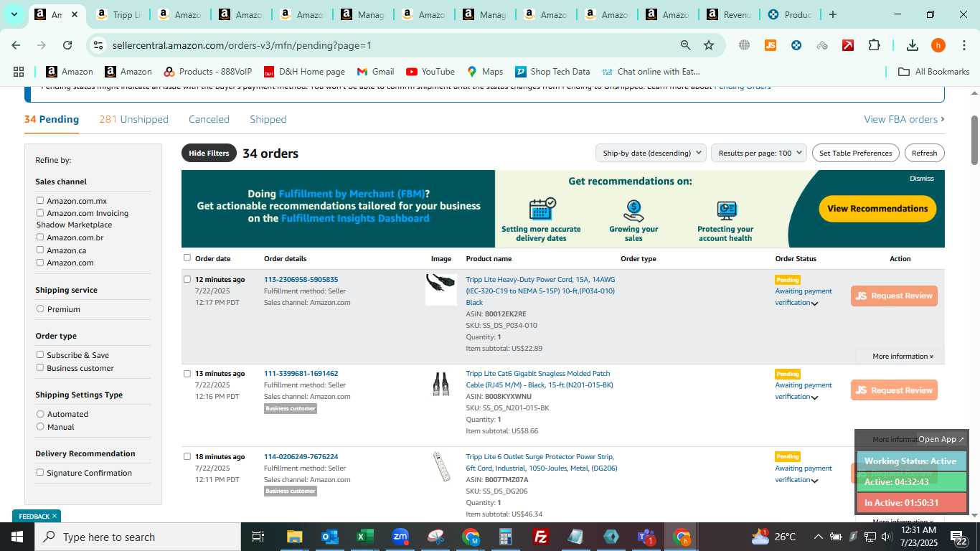Image resolution: width=980 pixels, height=551 pixels.
Task: Switch to the Shipped orders tab
Action: 268,119
